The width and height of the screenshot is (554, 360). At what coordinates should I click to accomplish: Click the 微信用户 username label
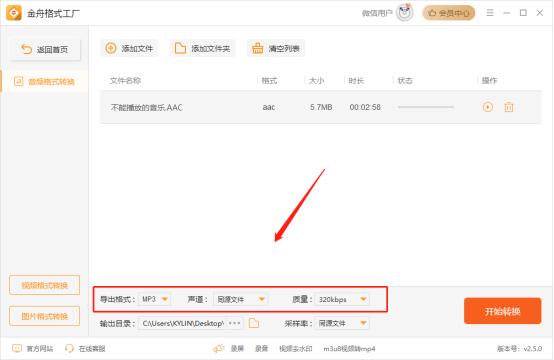tap(377, 13)
